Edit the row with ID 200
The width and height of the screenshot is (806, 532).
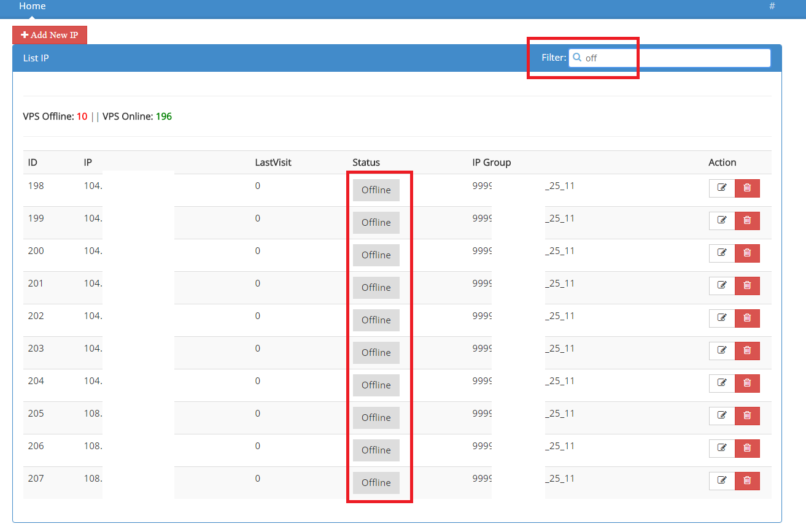pos(722,253)
